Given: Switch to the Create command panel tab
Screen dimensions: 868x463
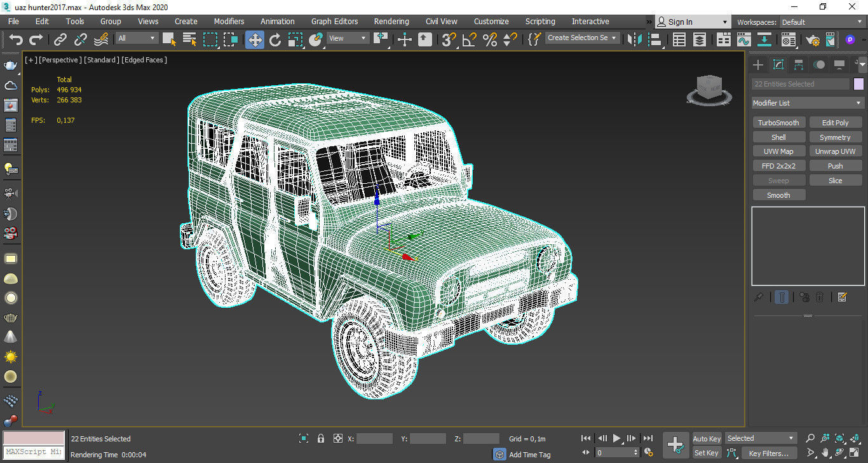Looking at the screenshot, I should 757,65.
